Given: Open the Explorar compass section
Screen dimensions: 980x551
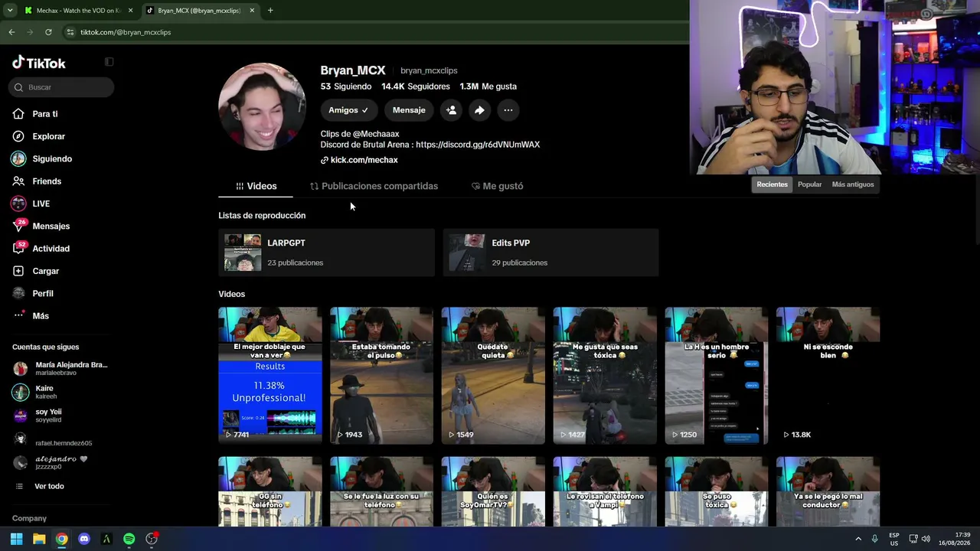Looking at the screenshot, I should tap(48, 136).
